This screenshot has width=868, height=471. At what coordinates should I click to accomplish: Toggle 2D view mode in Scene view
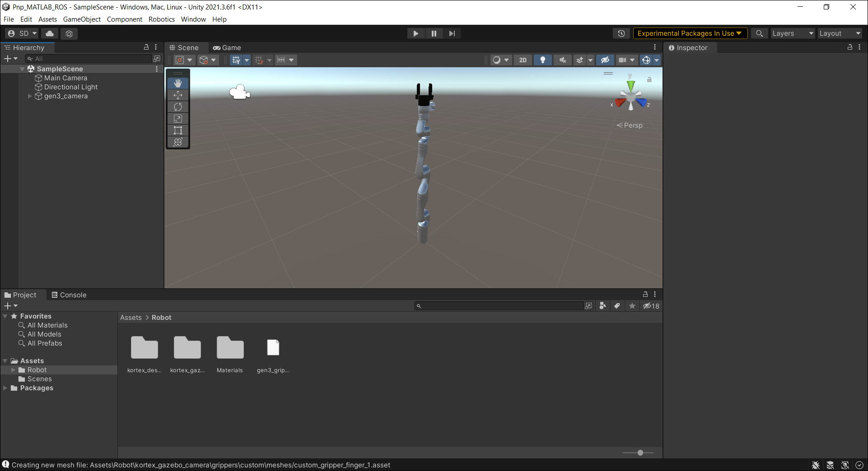pos(523,60)
